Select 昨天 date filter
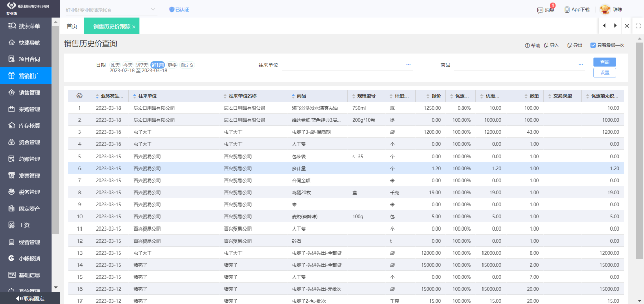 (115, 65)
